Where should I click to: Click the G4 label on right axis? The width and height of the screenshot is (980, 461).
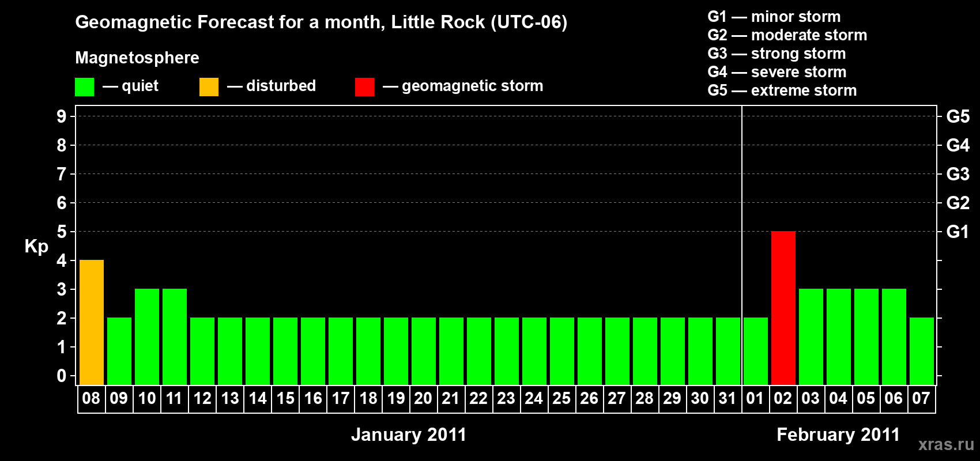(x=958, y=145)
